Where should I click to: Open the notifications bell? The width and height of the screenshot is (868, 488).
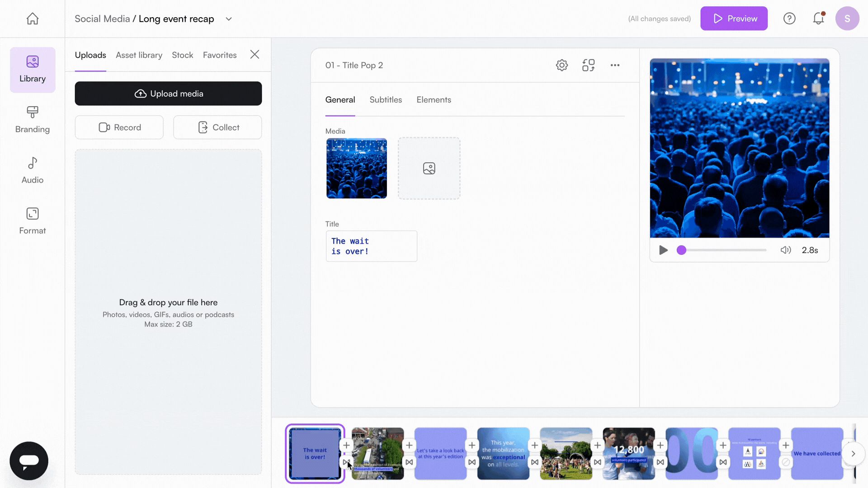coord(818,19)
